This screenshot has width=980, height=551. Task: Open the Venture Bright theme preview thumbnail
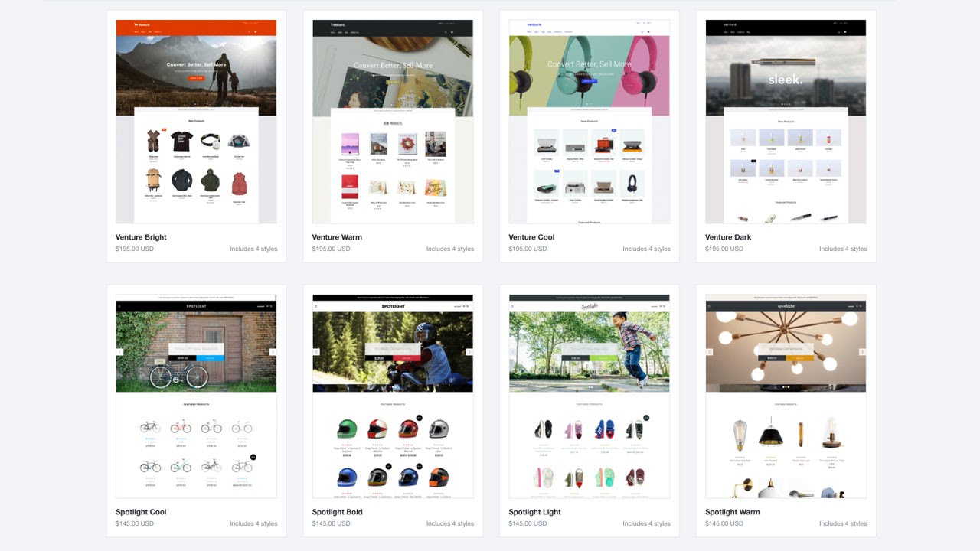(196, 122)
